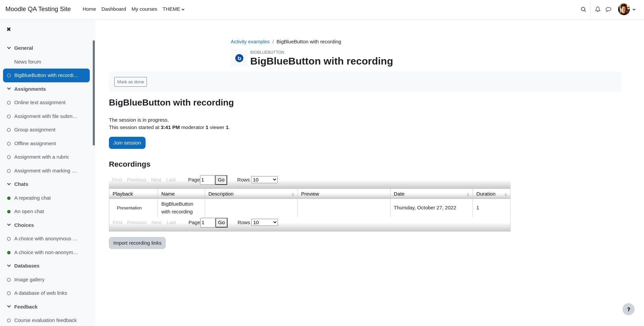The height and width of the screenshot is (326, 644).
Task: Click the Name column header
Action: click(x=181, y=194)
